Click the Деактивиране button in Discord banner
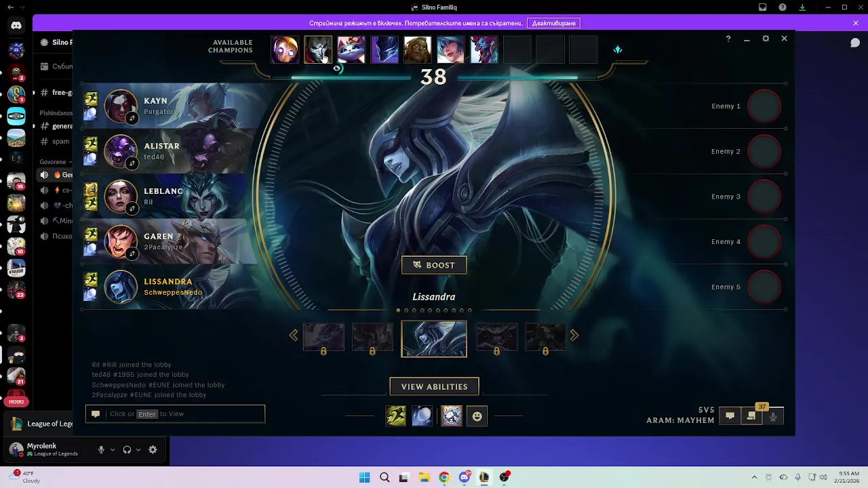This screenshot has width=868, height=488. (x=554, y=23)
